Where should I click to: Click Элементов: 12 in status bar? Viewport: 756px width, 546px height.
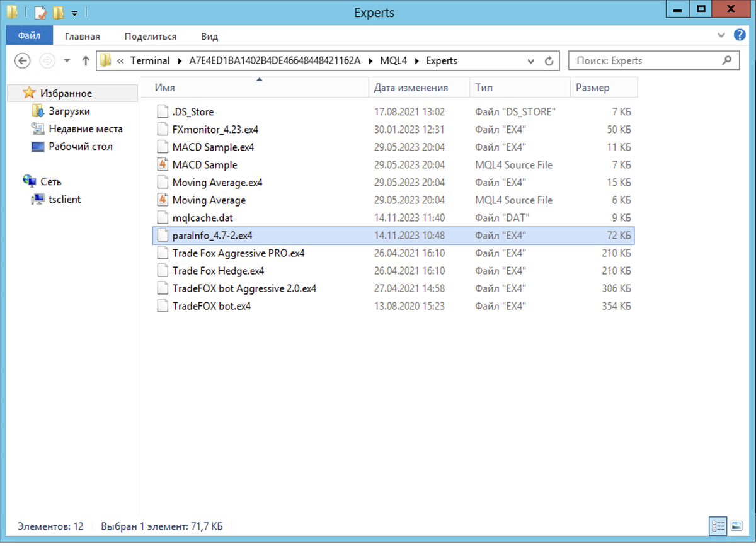pos(50,525)
